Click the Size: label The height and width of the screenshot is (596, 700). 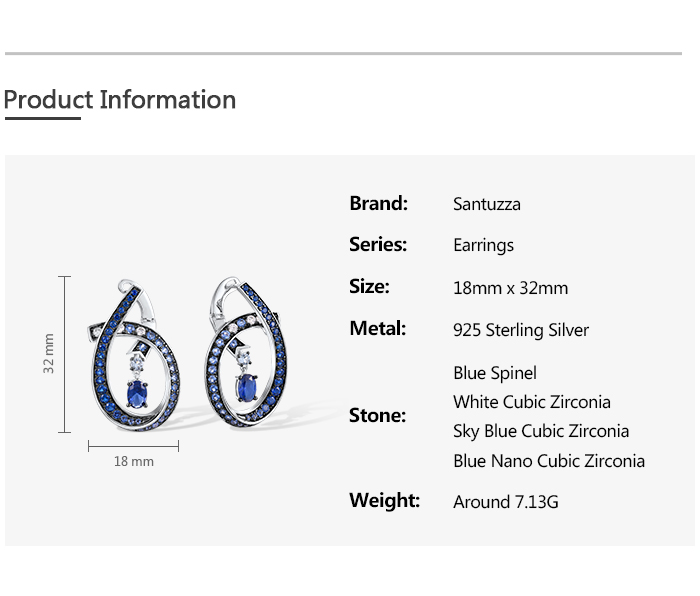tap(369, 287)
